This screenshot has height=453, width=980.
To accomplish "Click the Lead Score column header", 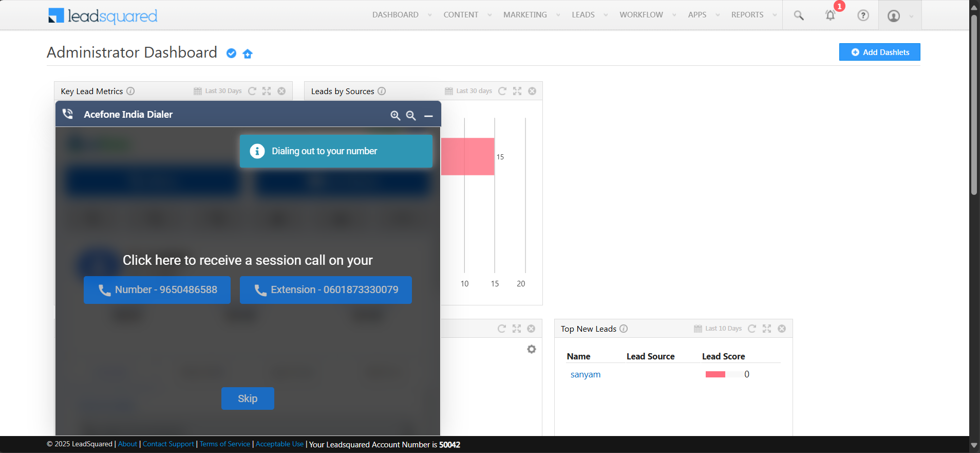I will coord(723,356).
